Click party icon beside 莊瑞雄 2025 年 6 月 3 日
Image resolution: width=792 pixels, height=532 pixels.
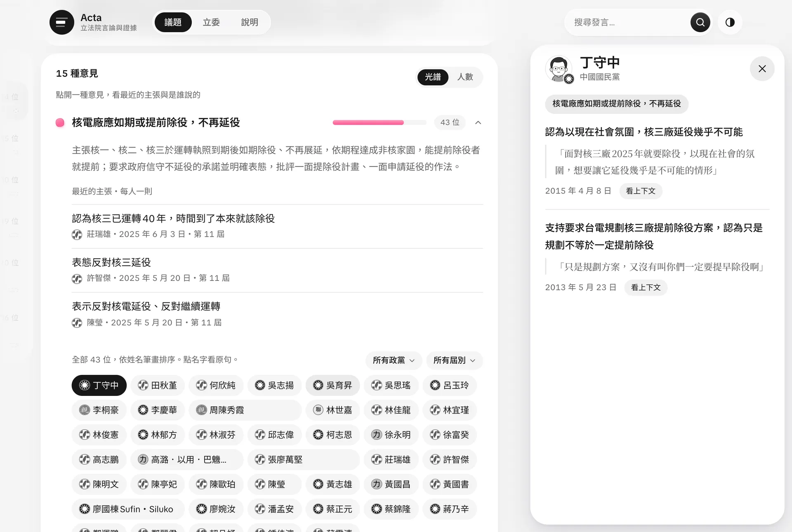click(77, 235)
